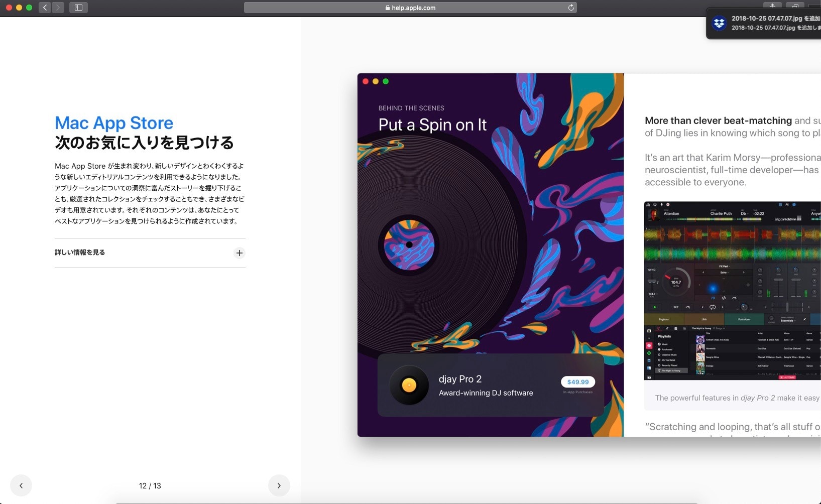
Task: Click Safari's back navigation arrow
Action: (x=45, y=8)
